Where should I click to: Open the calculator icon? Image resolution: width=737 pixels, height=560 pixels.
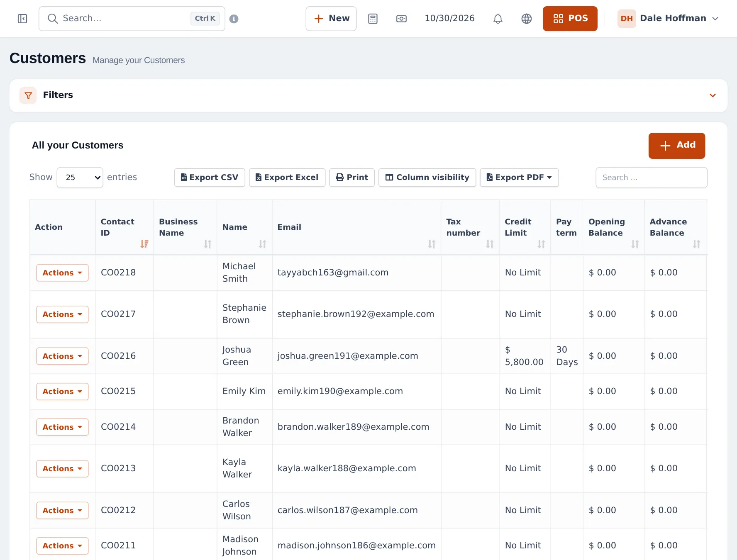(x=373, y=19)
